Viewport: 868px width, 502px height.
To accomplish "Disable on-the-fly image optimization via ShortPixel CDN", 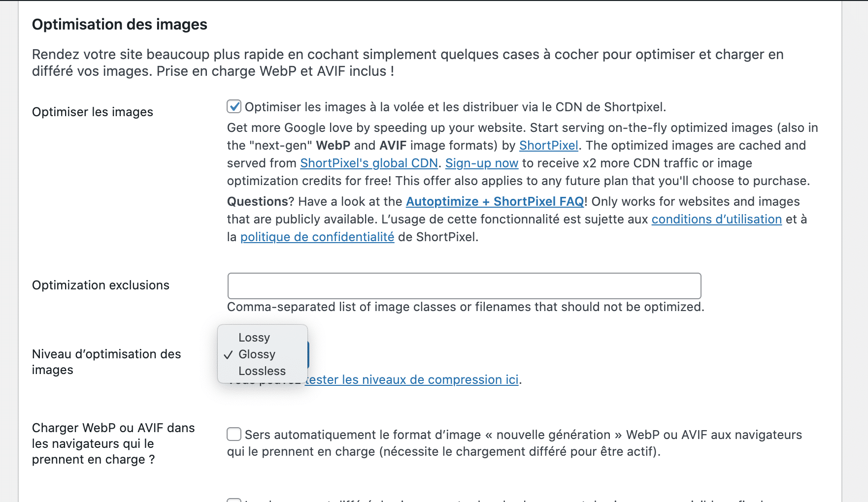I will (x=234, y=106).
